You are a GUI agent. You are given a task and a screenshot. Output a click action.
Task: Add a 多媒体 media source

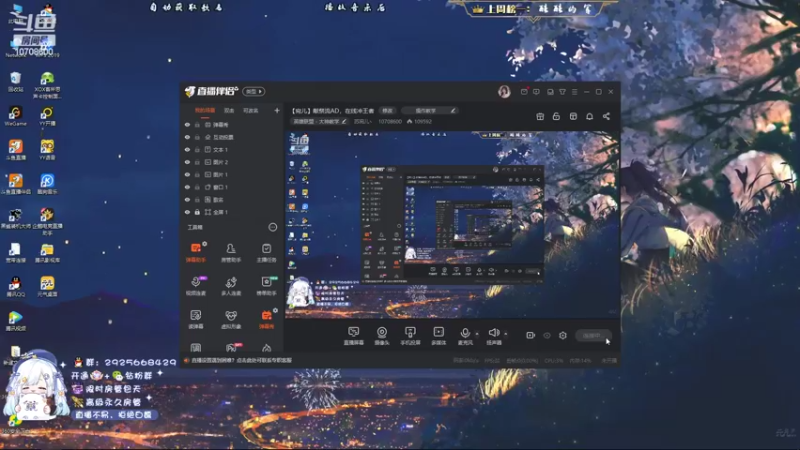[438, 336]
